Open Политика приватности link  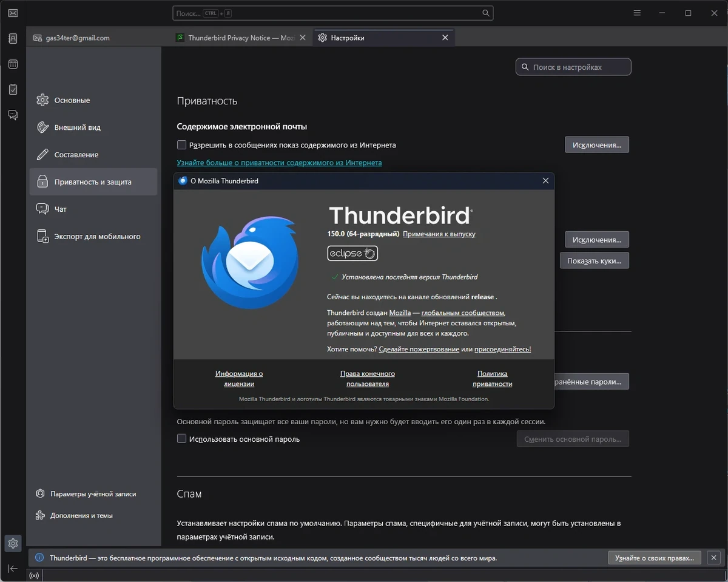492,379
